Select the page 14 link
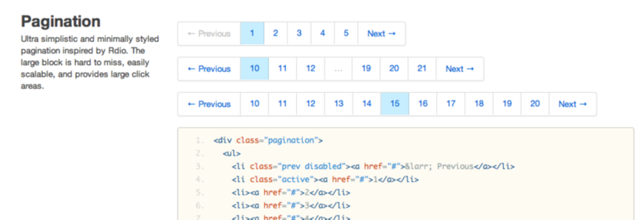The height and width of the screenshot is (220, 644). (x=367, y=104)
